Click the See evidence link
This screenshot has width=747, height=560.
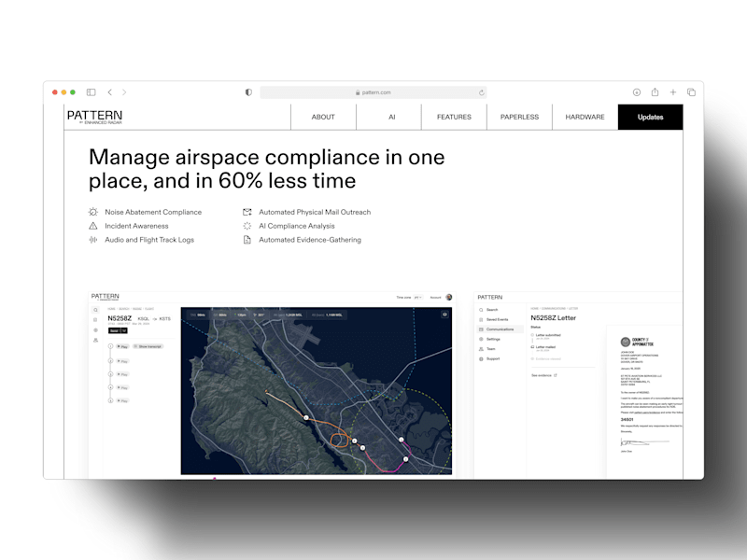tap(544, 375)
